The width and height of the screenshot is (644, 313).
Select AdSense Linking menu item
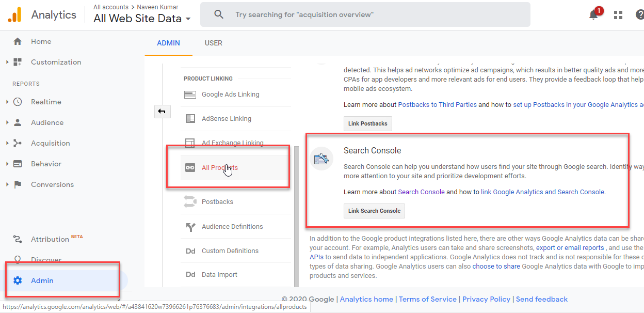pyautogui.click(x=226, y=119)
